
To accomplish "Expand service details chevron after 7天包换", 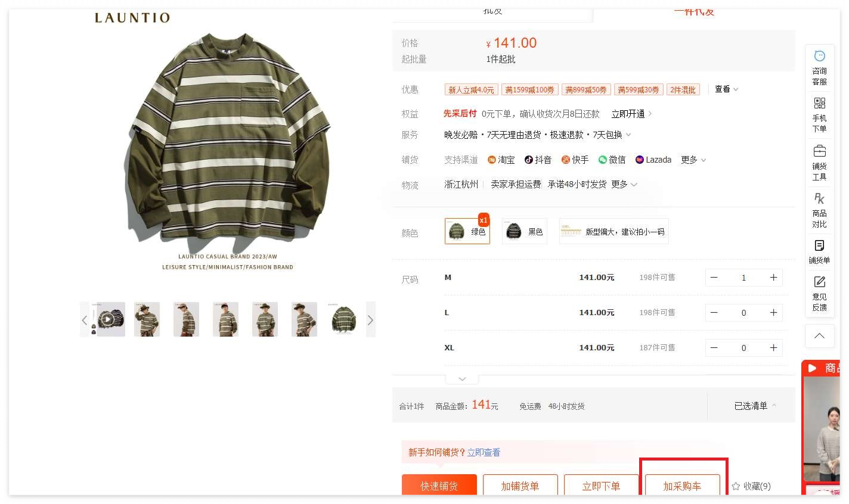I will click(x=628, y=135).
